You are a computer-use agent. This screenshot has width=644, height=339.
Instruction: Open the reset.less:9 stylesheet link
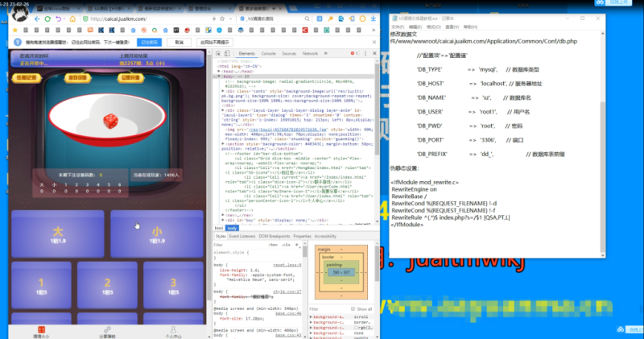(287, 263)
